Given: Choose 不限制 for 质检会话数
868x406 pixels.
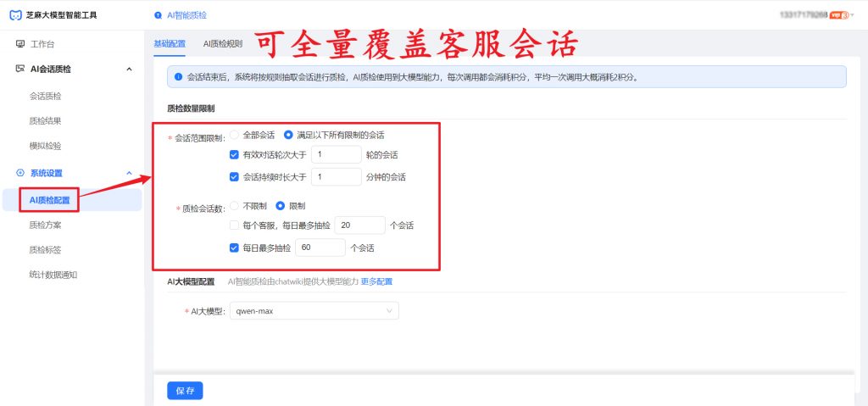Looking at the screenshot, I should (235, 206).
